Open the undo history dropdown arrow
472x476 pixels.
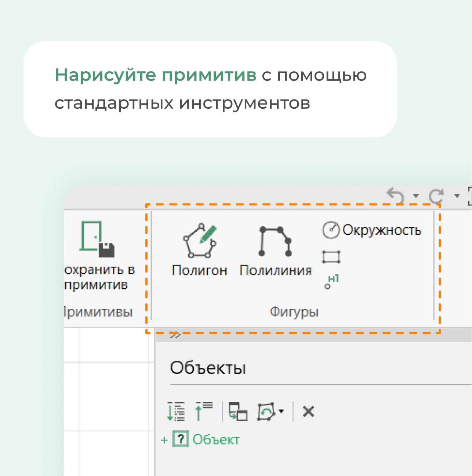pyautogui.click(x=415, y=196)
